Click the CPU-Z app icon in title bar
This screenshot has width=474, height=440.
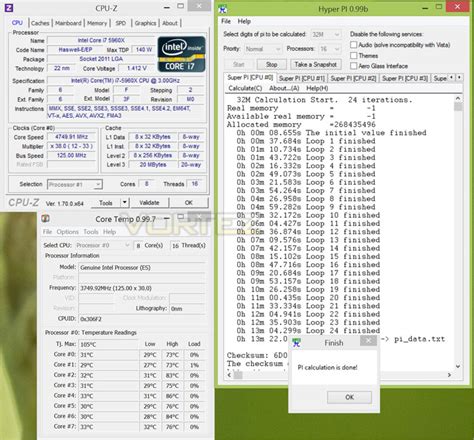click(9, 8)
